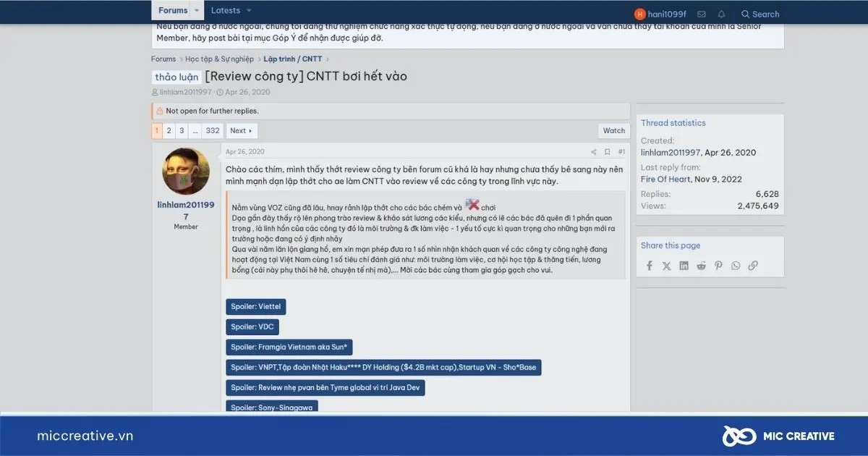Share this page via WhatsApp
Image resolution: width=868 pixels, height=456 pixels.
[736, 266]
